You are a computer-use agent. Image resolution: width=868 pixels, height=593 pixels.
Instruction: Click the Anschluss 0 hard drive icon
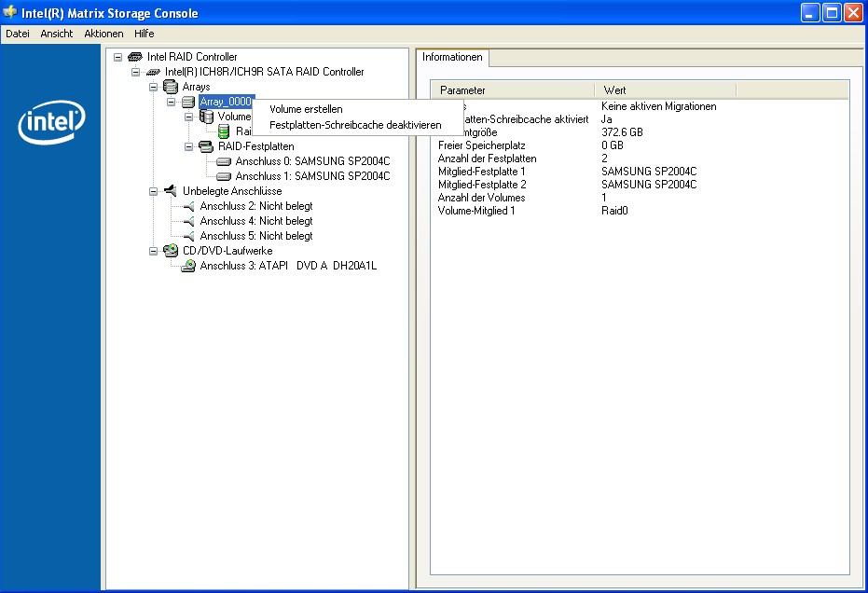pos(224,161)
